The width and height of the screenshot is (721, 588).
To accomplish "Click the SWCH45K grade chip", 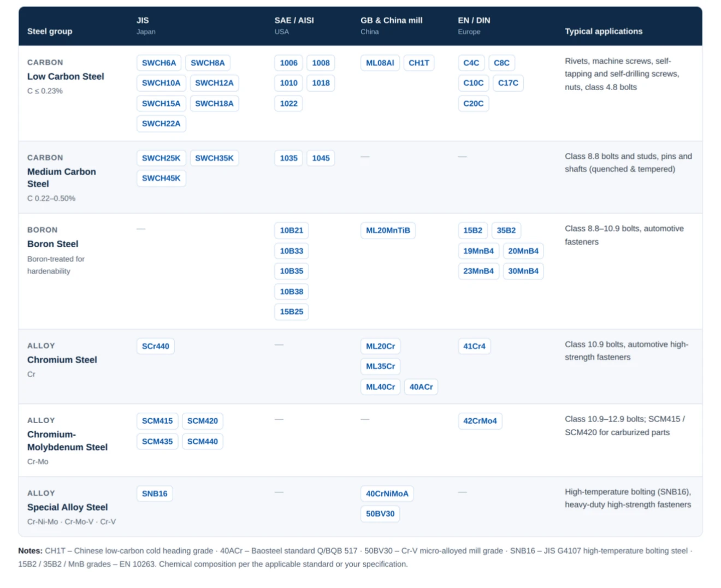I will (161, 179).
